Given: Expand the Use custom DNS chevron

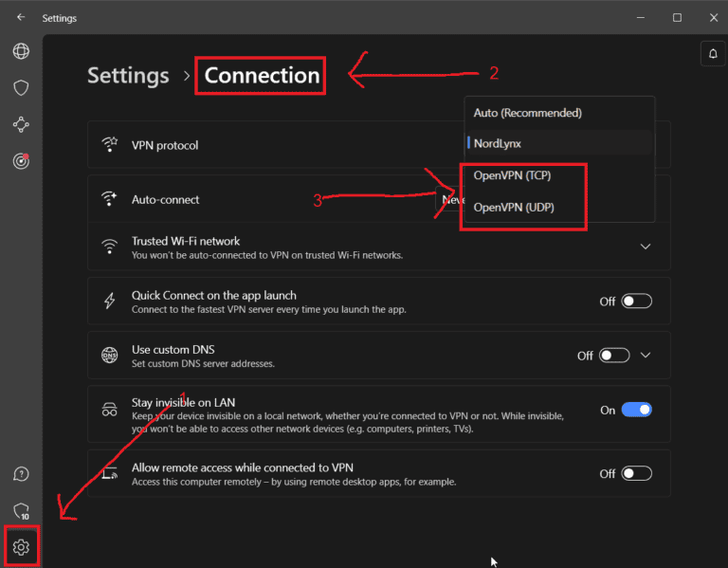Looking at the screenshot, I should 646,356.
